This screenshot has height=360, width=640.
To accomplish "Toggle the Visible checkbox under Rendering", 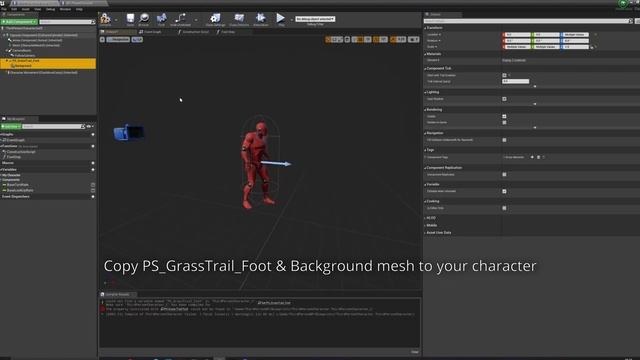I will pyautogui.click(x=504, y=116).
